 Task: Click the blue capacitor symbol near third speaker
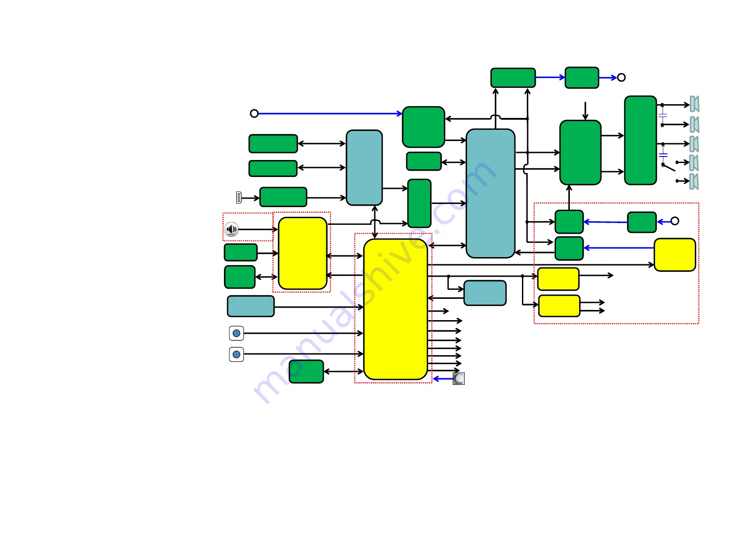pyautogui.click(x=663, y=155)
